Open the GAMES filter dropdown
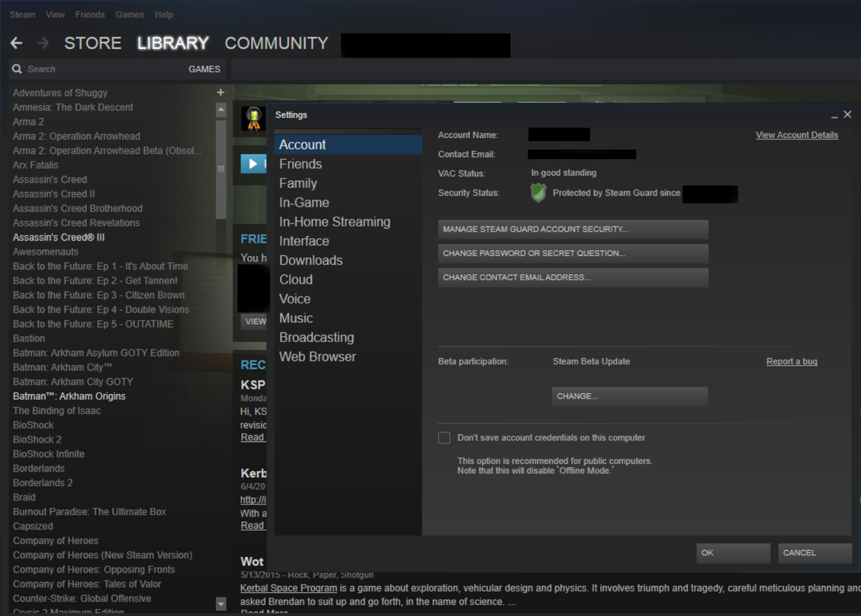 click(x=204, y=69)
